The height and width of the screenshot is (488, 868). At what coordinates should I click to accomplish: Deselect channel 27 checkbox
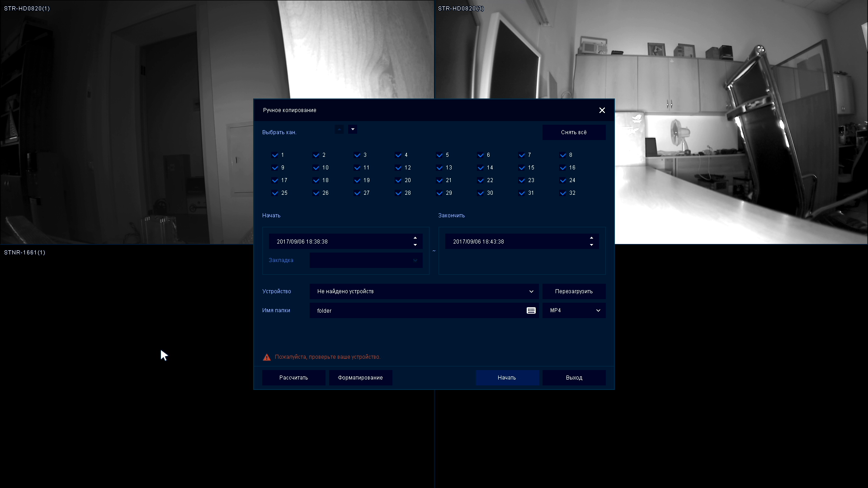click(x=357, y=193)
